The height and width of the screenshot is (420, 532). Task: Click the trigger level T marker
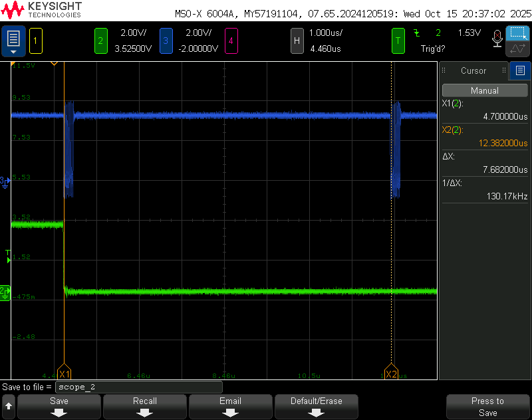point(8,257)
